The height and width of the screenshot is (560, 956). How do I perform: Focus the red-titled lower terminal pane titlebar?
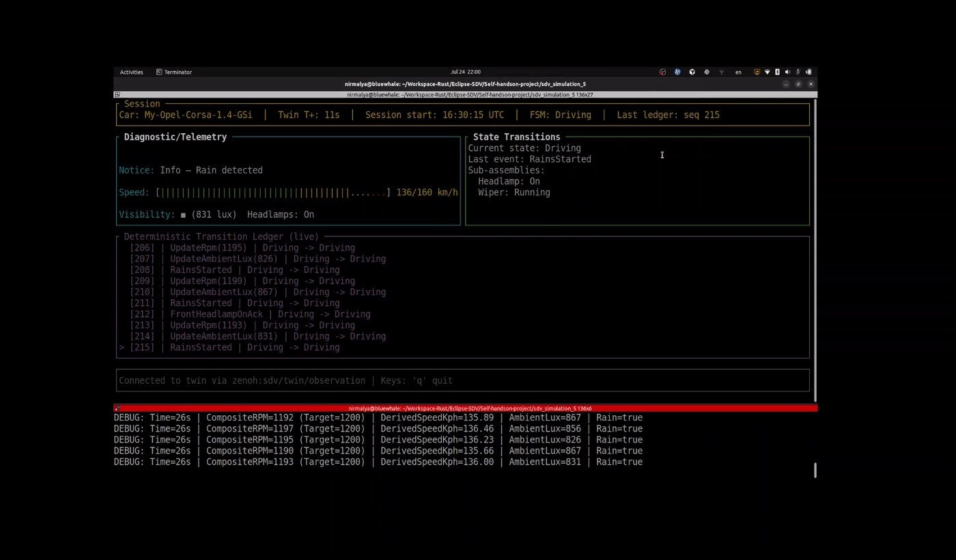click(465, 408)
